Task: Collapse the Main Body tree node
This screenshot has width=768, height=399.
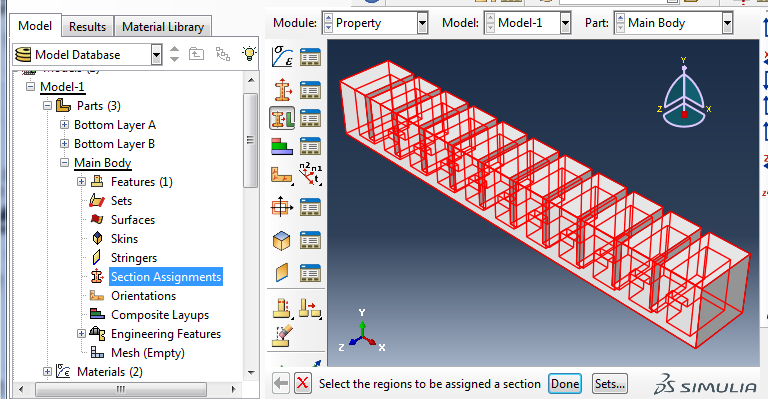Action: [x=64, y=163]
